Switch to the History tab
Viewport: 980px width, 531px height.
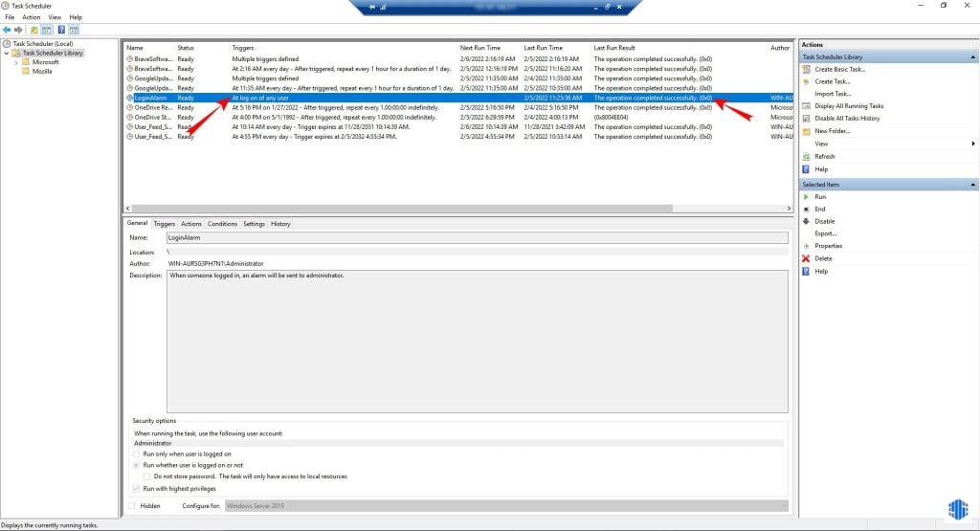coord(280,224)
